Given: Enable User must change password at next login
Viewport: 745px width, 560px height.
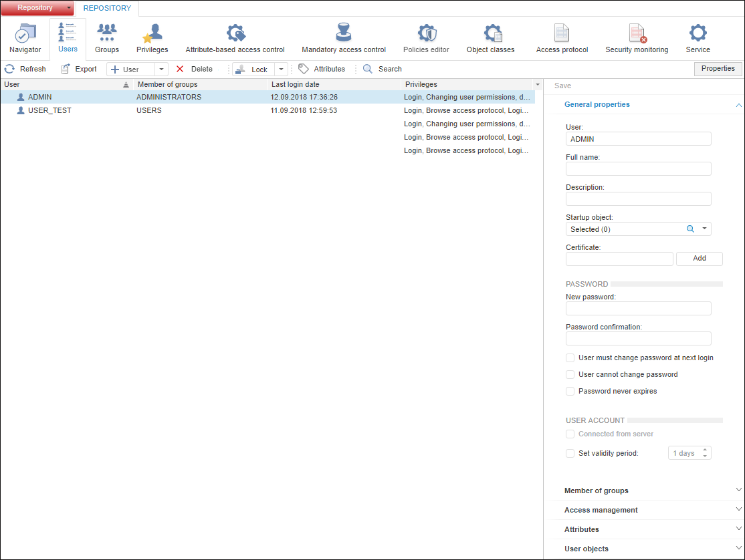Looking at the screenshot, I should tap(570, 358).
